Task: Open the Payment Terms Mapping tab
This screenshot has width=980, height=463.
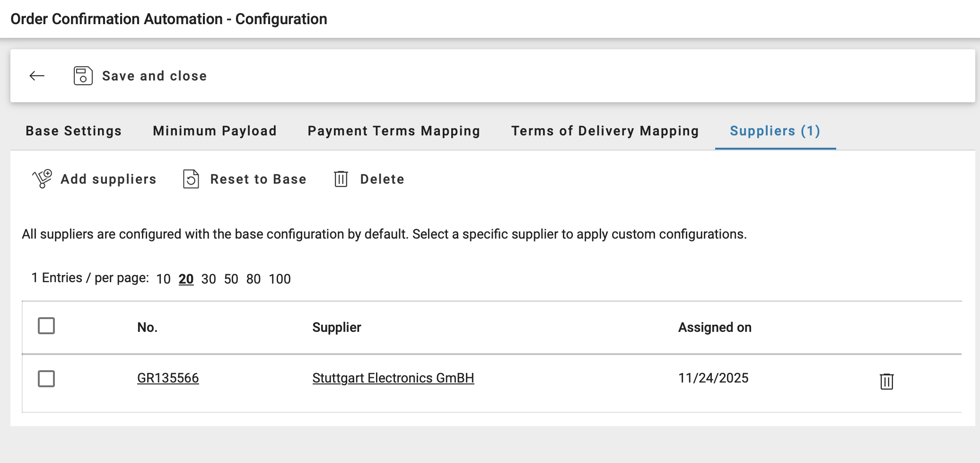Action: [394, 131]
